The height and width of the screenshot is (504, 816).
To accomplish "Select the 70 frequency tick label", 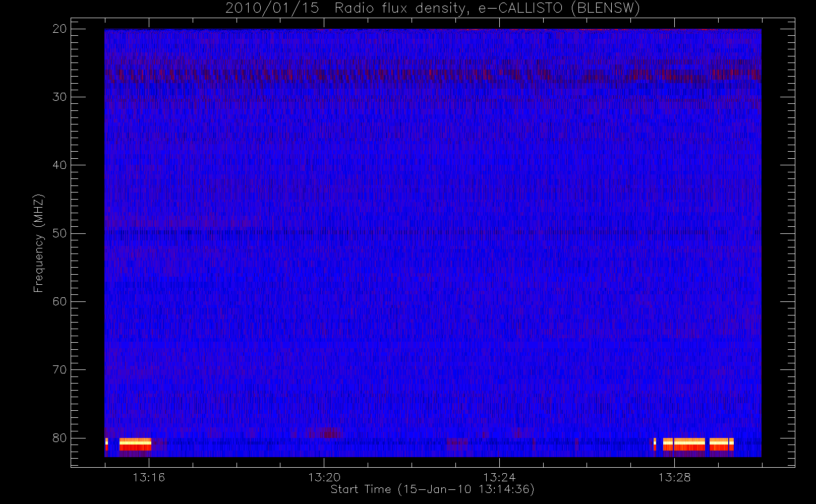I will tap(60, 370).
